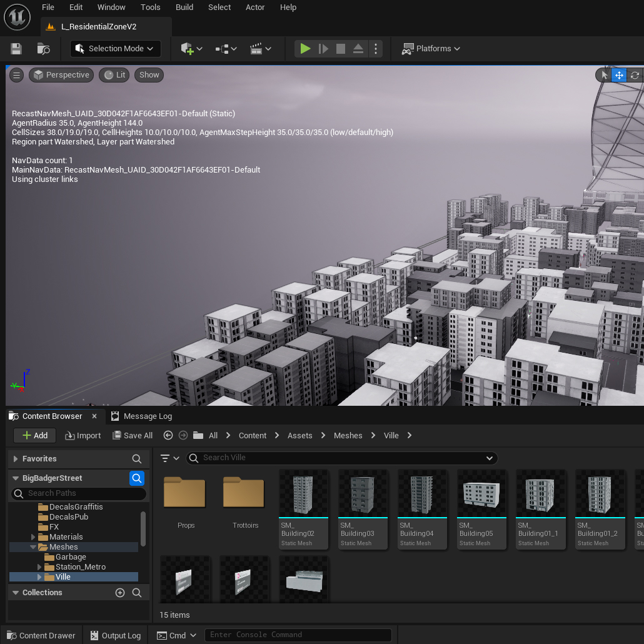The image size is (644, 644).
Task: Open the quick add actor menu
Action: [191, 49]
